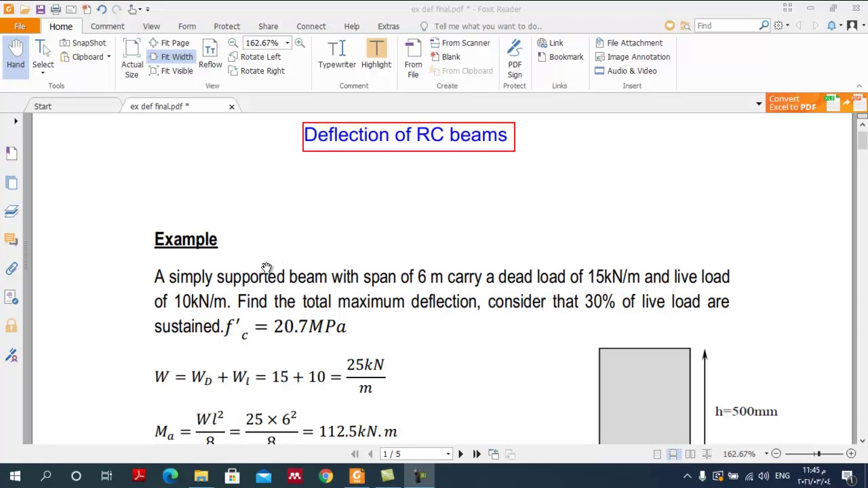The height and width of the screenshot is (488, 868).
Task: Open the document tab list dropdown
Action: click(759, 104)
